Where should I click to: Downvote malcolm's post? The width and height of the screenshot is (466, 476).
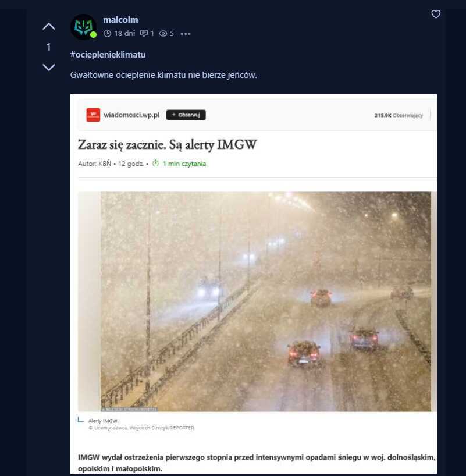pyautogui.click(x=48, y=67)
